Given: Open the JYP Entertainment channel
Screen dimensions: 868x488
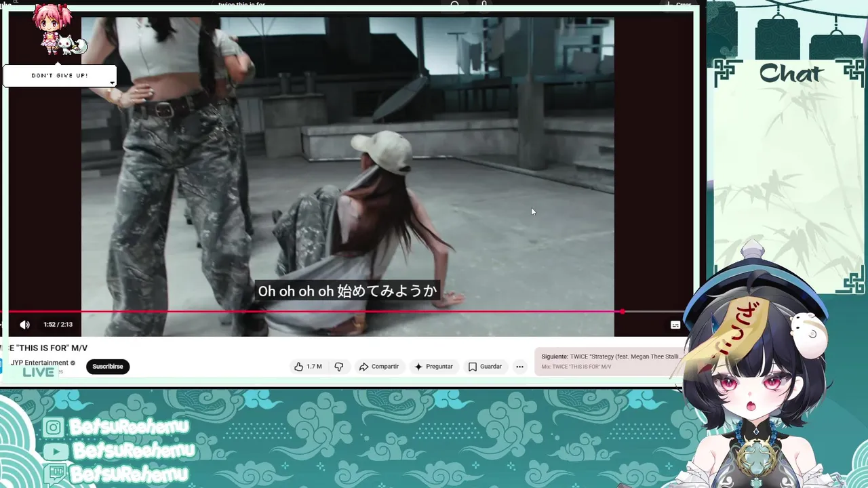Looking at the screenshot, I should coord(39,363).
